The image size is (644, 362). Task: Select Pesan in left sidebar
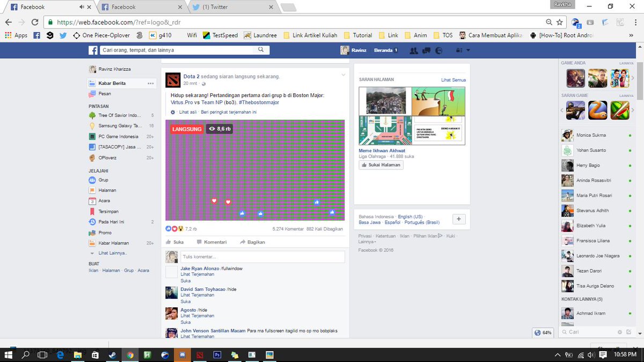(105, 94)
